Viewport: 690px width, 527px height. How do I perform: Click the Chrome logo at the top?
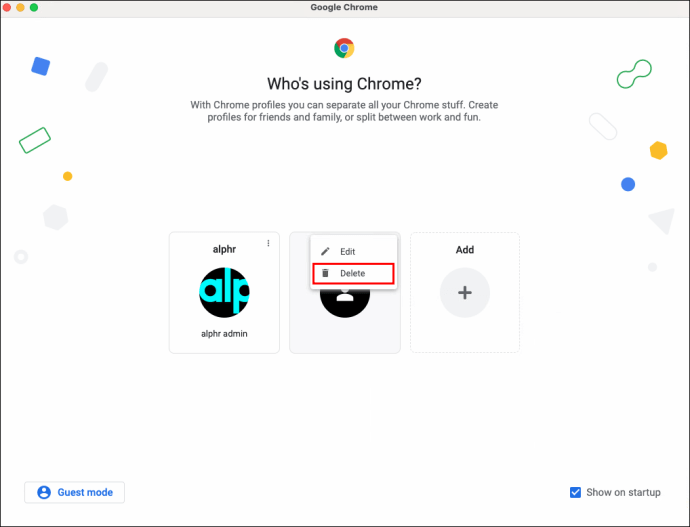tap(344, 48)
